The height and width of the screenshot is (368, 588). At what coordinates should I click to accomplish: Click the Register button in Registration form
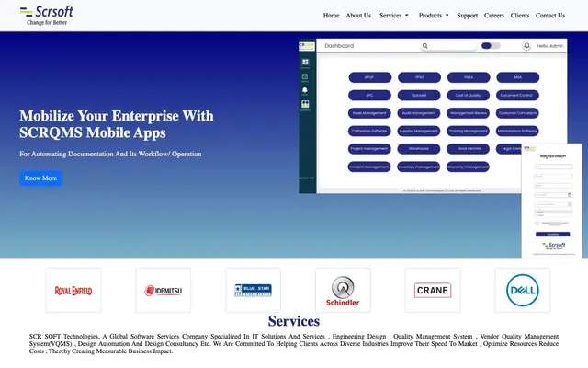point(553,235)
